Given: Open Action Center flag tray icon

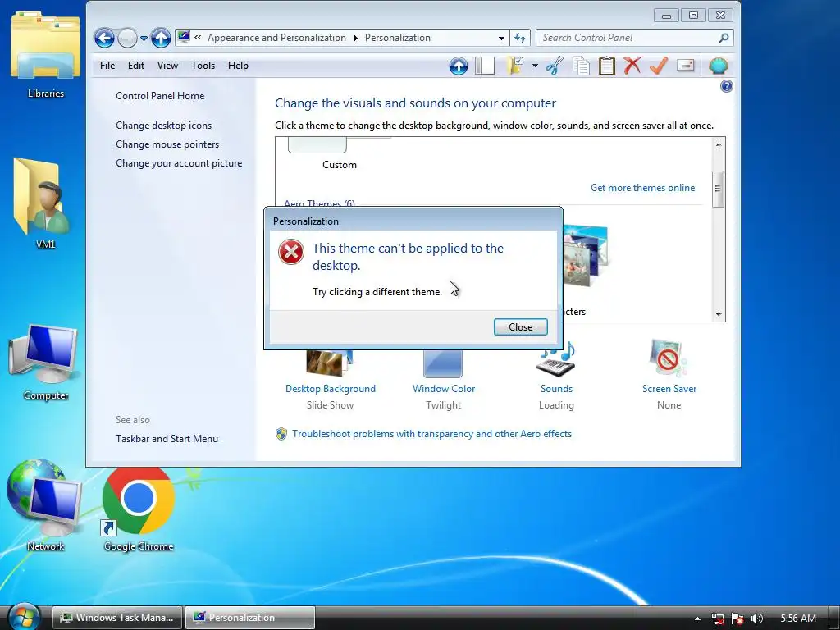Looking at the screenshot, I should point(737,619).
